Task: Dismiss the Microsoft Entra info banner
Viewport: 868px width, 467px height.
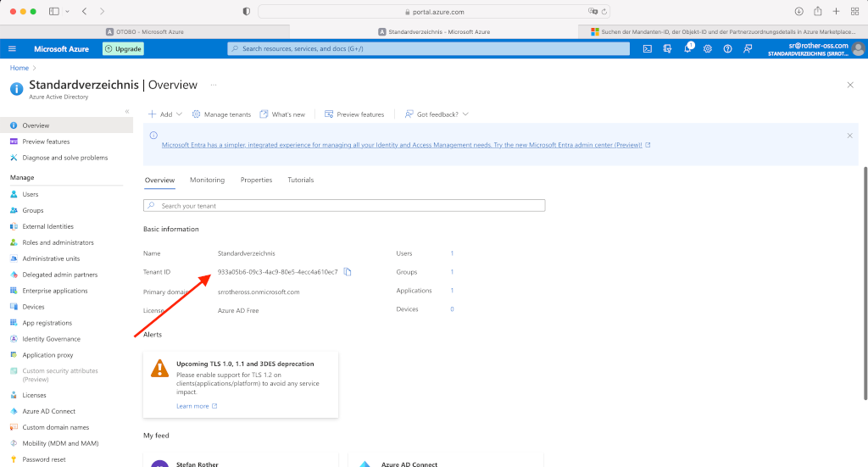Action: pos(849,136)
